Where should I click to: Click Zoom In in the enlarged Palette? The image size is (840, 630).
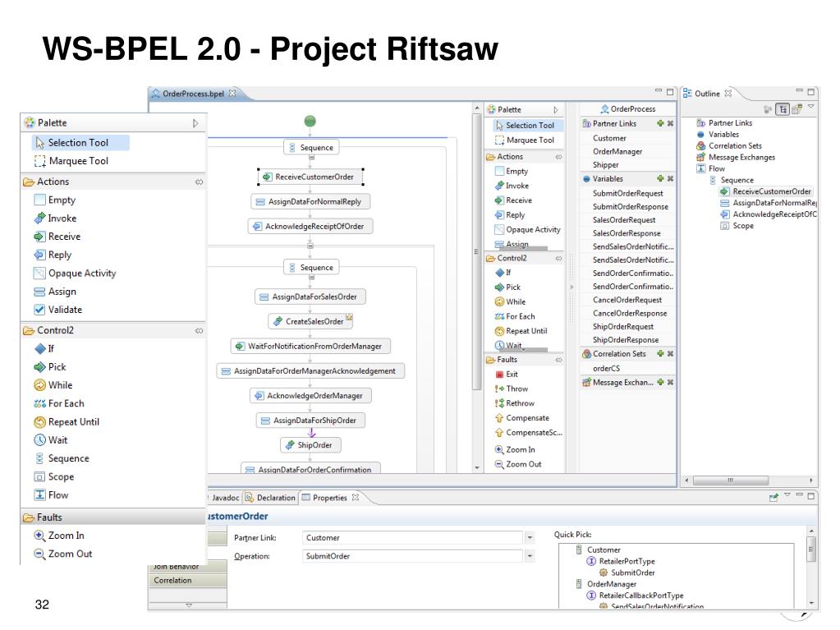click(59, 536)
